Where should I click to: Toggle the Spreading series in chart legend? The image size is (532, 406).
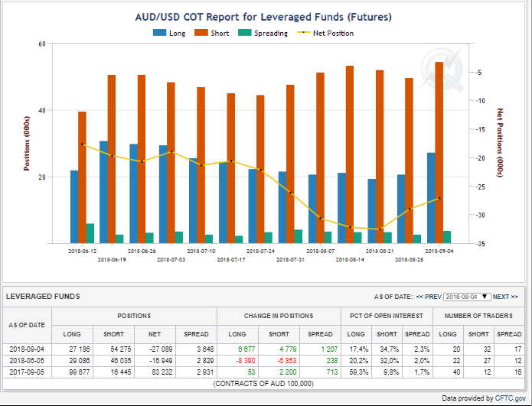[263, 33]
